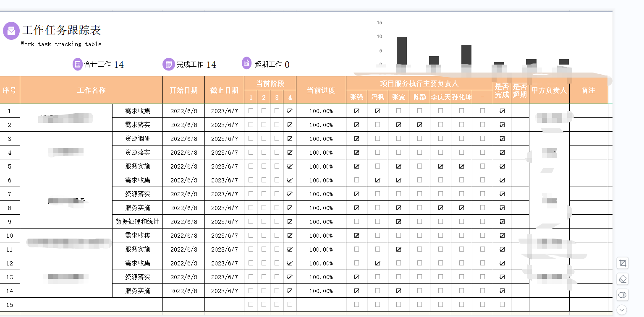Expand the floating sidebar chevron-down button
Image resolution: width=644 pixels, height=317 pixels.
622,310
